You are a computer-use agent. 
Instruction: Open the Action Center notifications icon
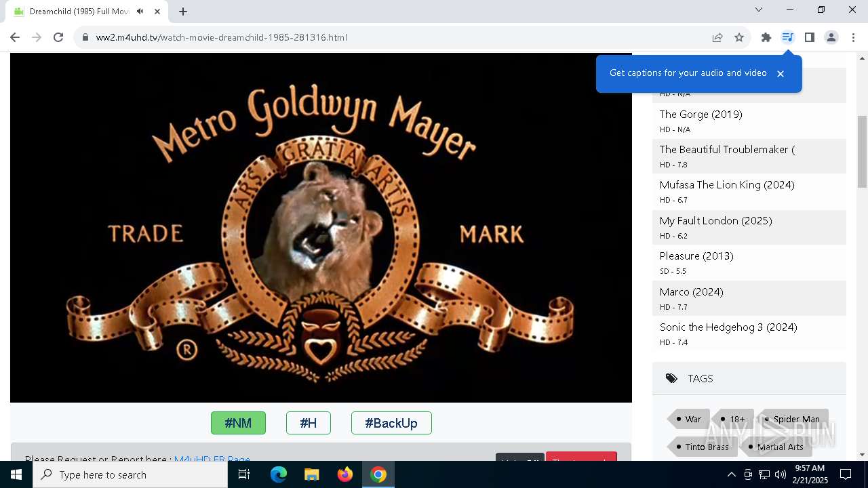point(846,474)
